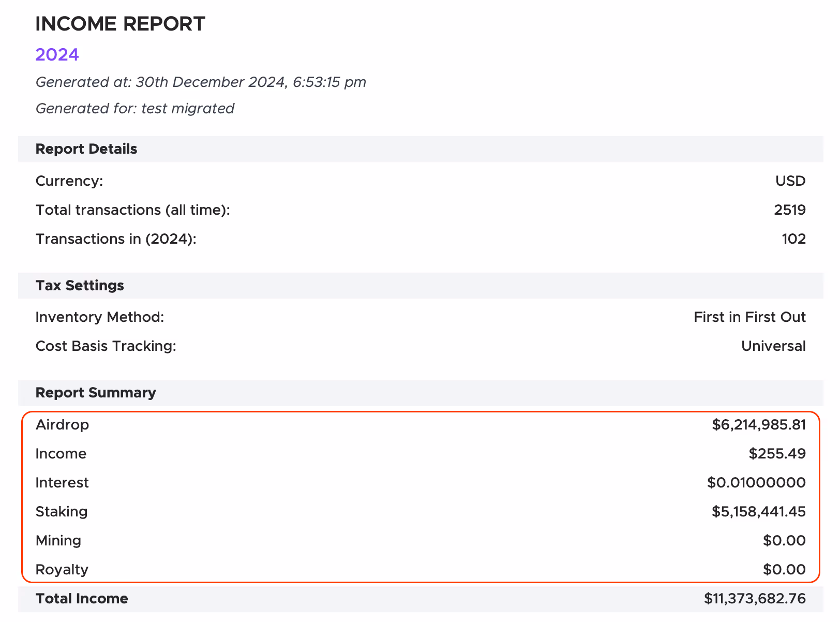Select the Tax Settings section header
Viewport: 840px width, 622px height.
(x=80, y=286)
